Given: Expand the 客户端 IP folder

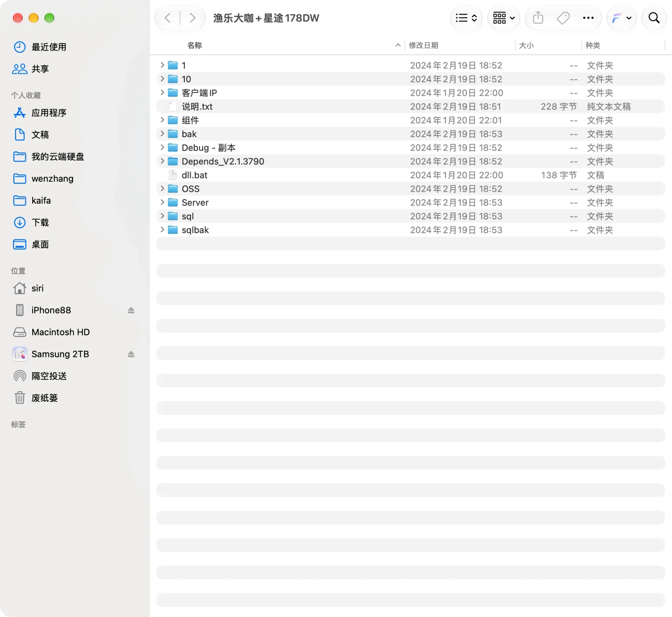Looking at the screenshot, I should pyautogui.click(x=162, y=92).
